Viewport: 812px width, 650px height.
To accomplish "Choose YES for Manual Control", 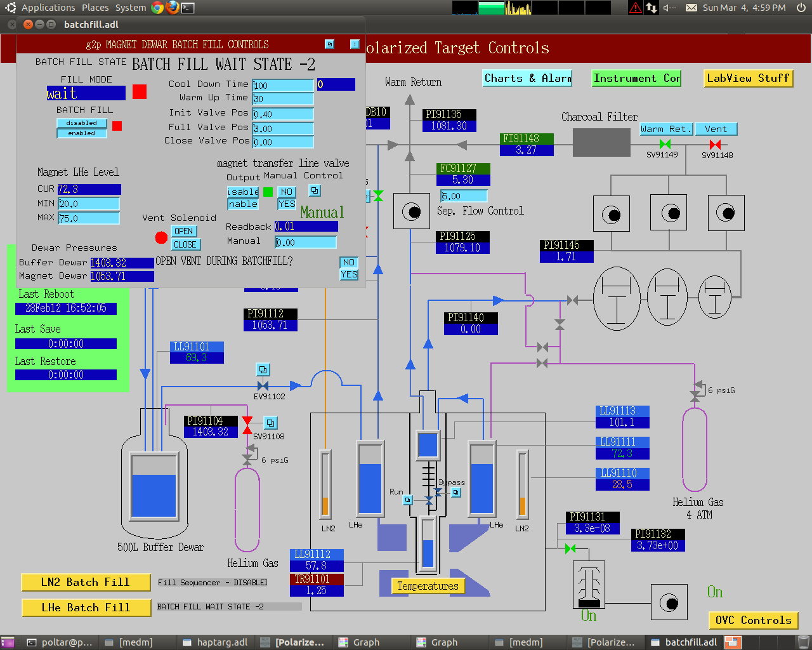I will coord(287,204).
